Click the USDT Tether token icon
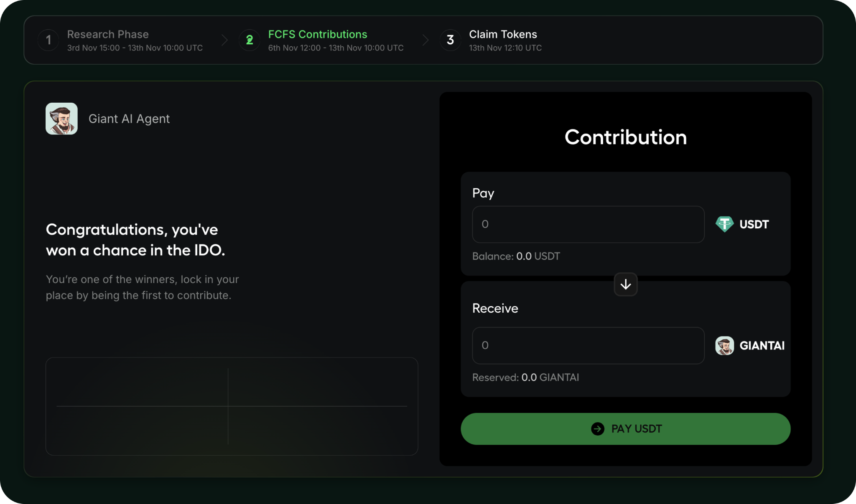Image resolution: width=856 pixels, height=504 pixels. pos(724,224)
